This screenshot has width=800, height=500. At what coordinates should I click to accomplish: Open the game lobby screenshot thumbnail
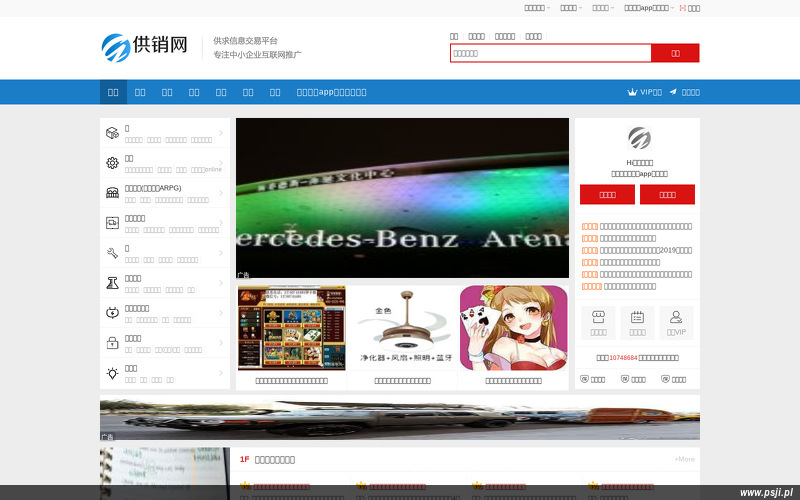pos(291,328)
